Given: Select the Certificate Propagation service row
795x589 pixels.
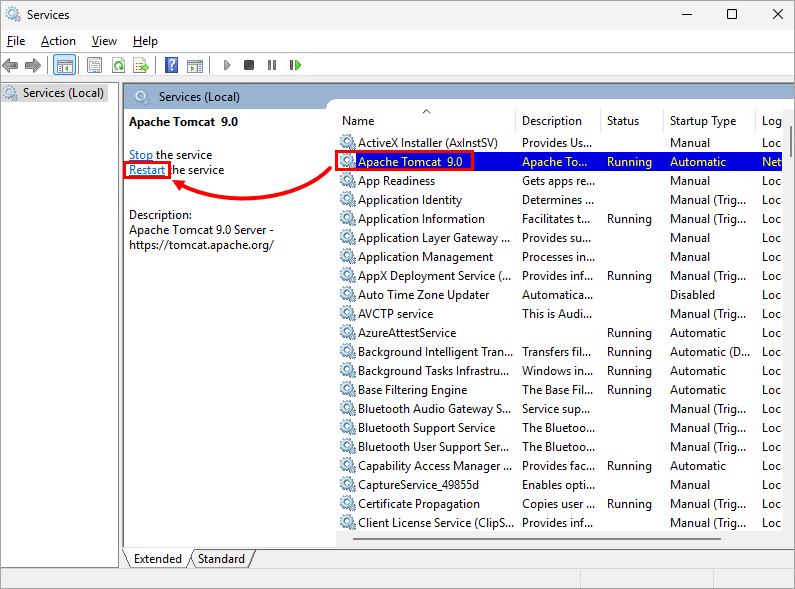Looking at the screenshot, I should click(418, 504).
